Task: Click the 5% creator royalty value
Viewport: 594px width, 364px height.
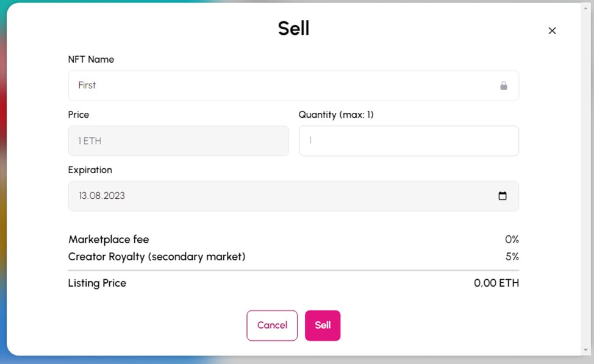Action: pyautogui.click(x=512, y=257)
